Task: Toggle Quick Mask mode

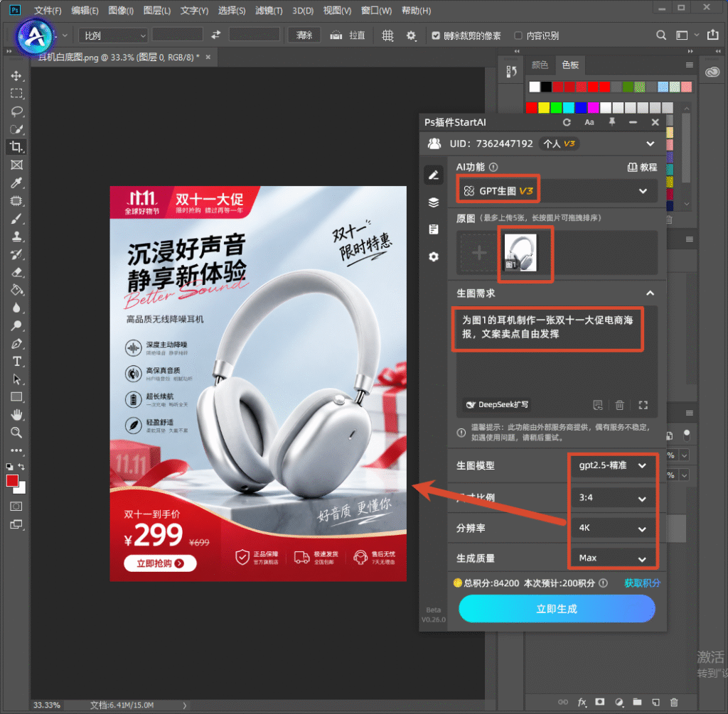Action: [16, 506]
